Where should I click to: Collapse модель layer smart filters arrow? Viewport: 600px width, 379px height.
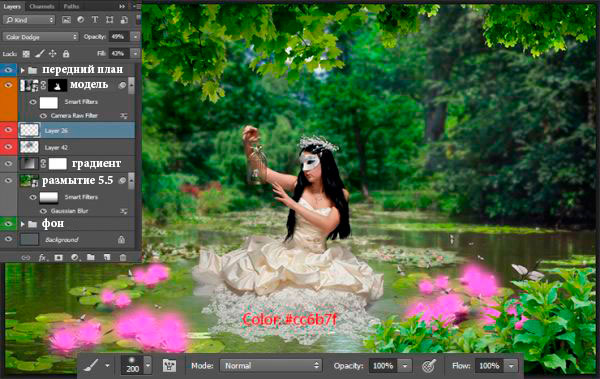click(131, 85)
